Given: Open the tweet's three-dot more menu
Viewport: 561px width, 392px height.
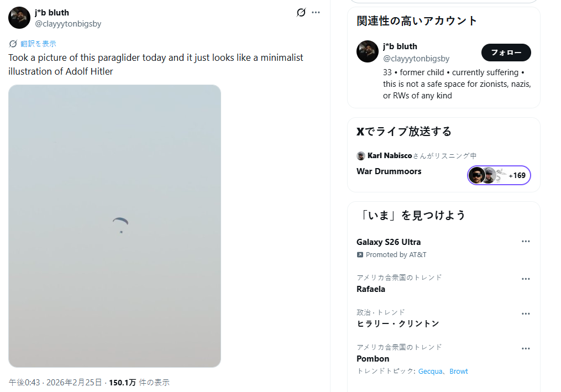Looking at the screenshot, I should (x=316, y=12).
